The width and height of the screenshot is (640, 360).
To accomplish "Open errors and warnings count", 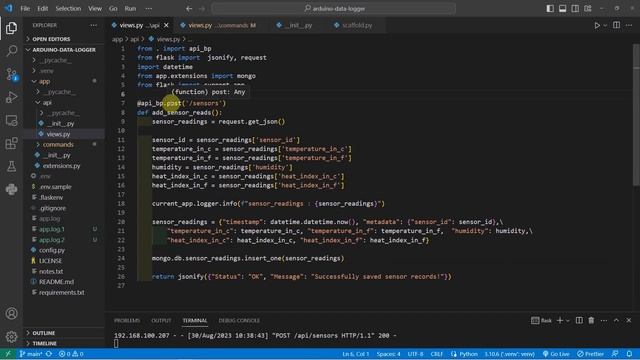I will point(71,354).
